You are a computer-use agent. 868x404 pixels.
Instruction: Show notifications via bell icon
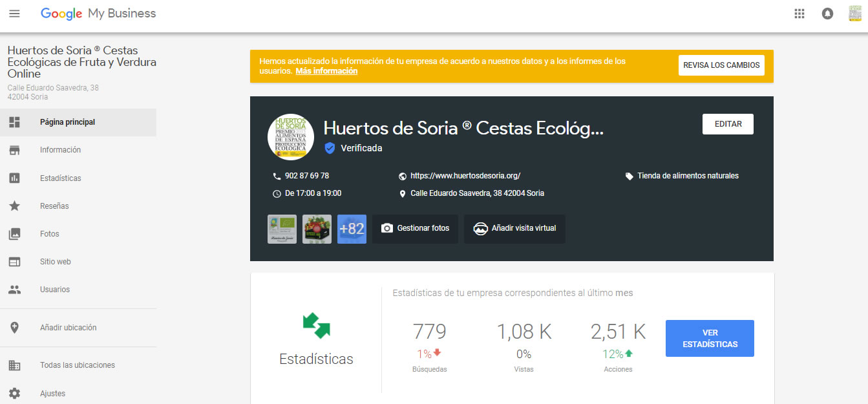coord(827,14)
